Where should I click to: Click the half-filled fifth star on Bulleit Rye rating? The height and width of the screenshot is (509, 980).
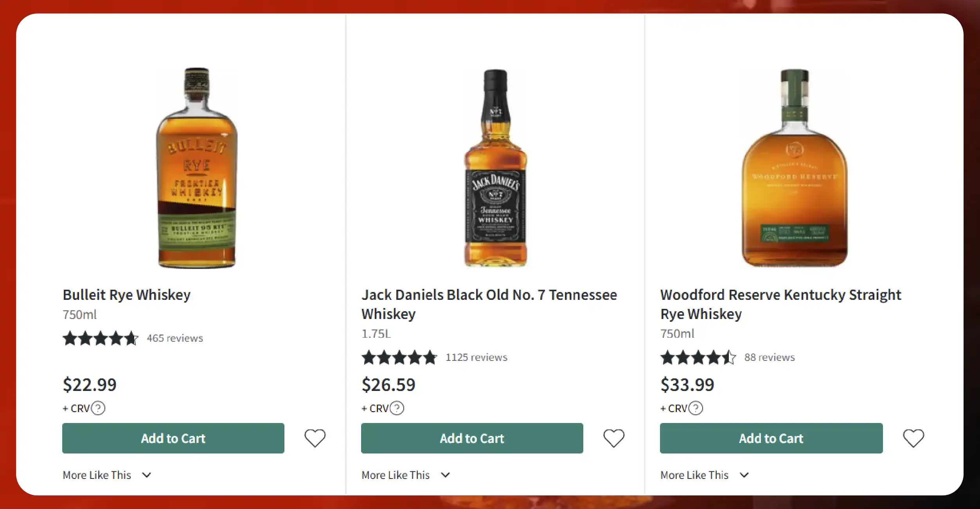pyautogui.click(x=132, y=338)
